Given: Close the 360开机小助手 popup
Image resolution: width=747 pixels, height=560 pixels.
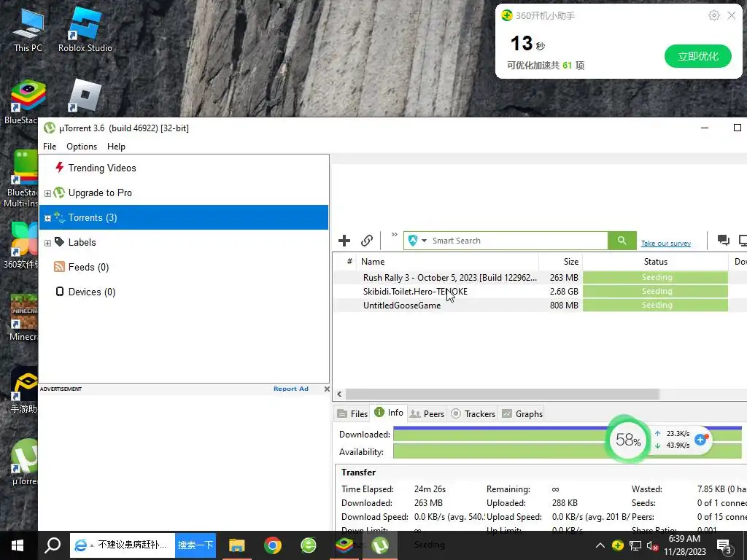Looking at the screenshot, I should (732, 16).
